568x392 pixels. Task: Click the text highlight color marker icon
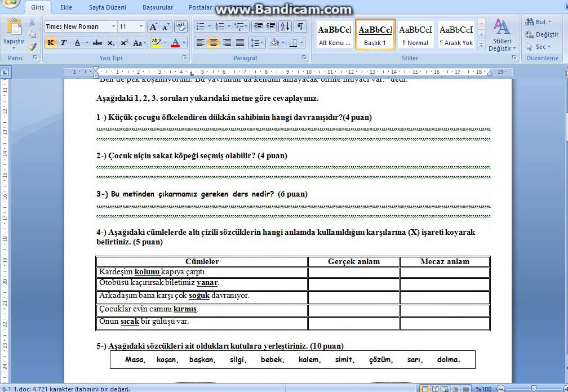pos(157,43)
